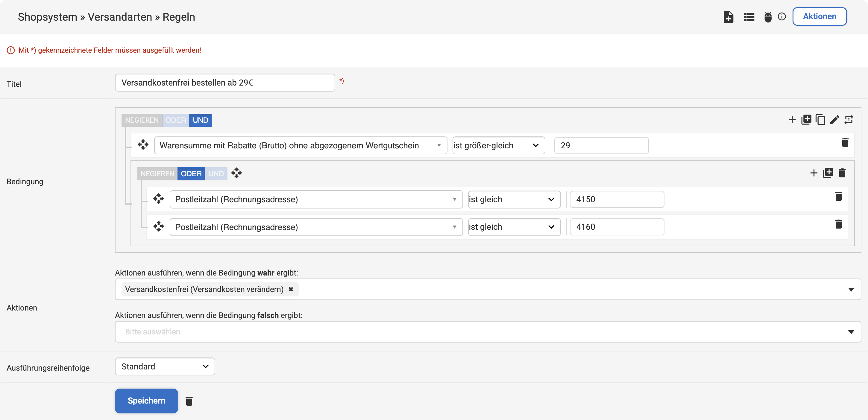Open the falsch actions Bitte auswählen dropdown
The width and height of the screenshot is (868, 420).
pyautogui.click(x=488, y=332)
